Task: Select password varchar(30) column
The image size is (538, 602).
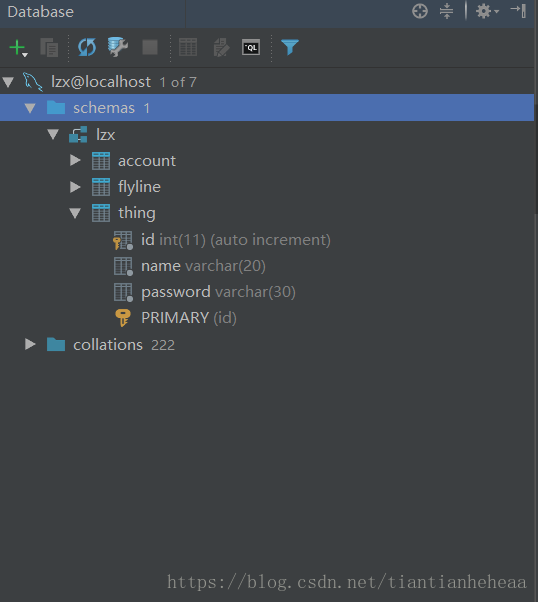Action: 218,292
